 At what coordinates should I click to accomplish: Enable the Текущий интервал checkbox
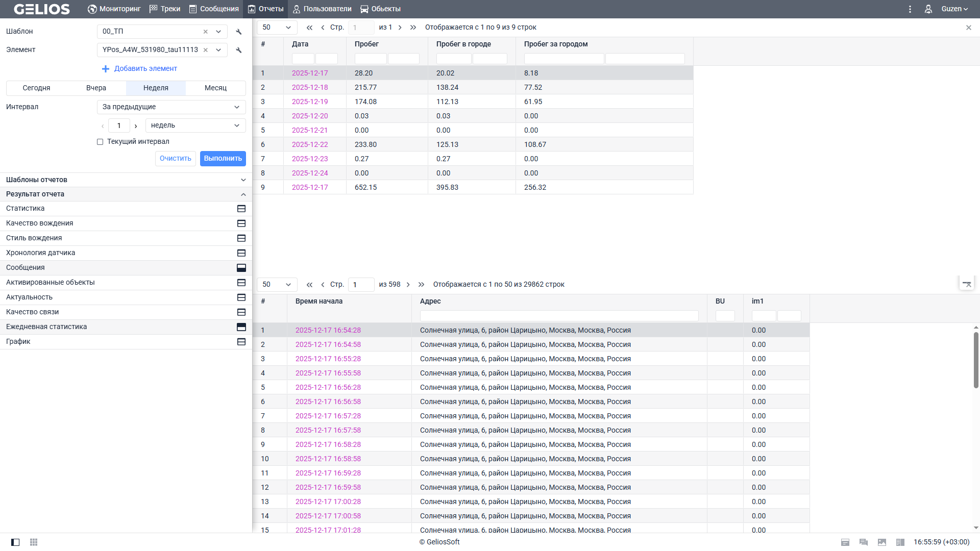tap(100, 142)
